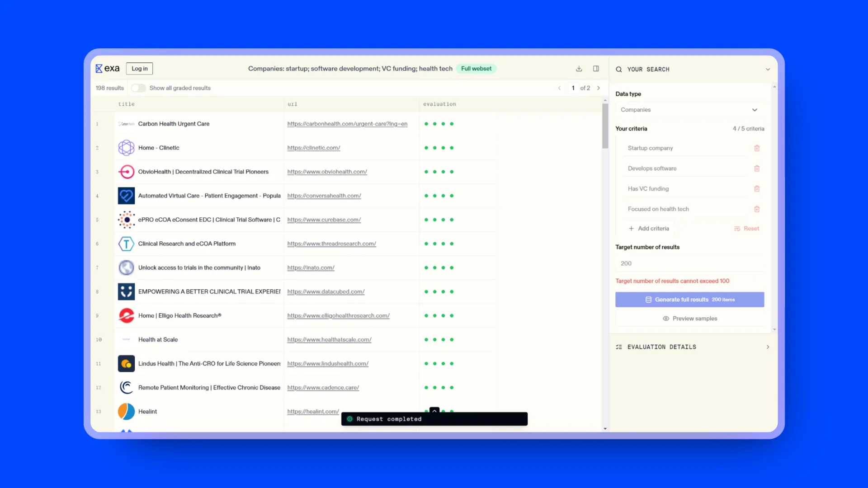Click the url column header
Viewport: 868px width, 488px height.
coord(292,104)
